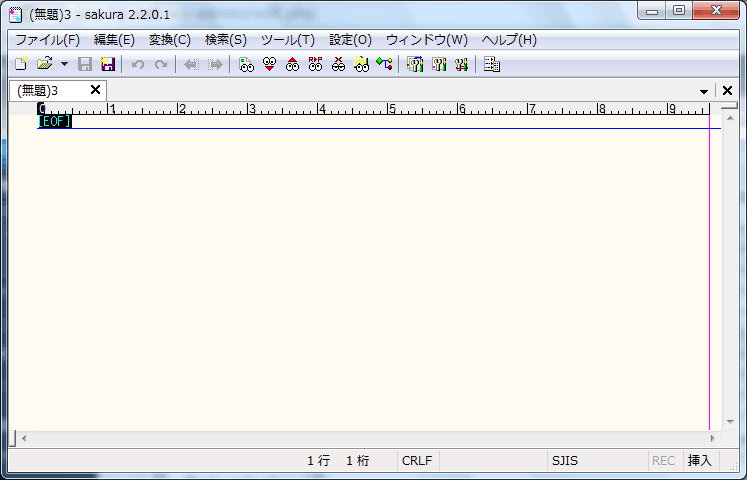
Task: Find next with red down-arrow icon
Action: [x=269, y=64]
